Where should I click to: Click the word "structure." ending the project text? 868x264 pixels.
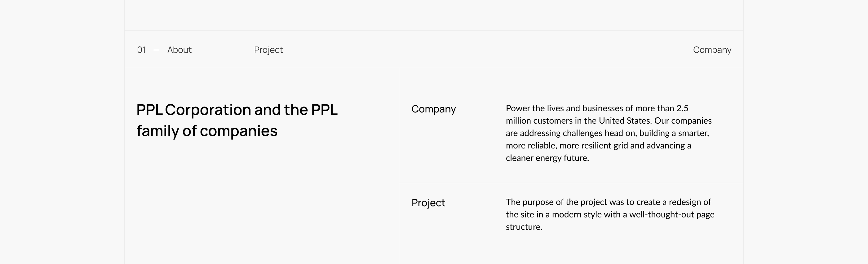pos(524,227)
